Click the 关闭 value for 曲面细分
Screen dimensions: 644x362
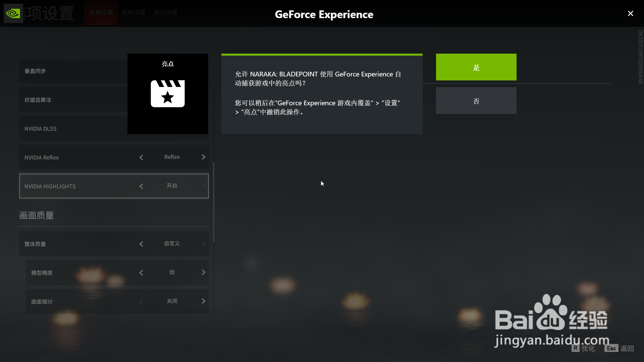(172, 301)
